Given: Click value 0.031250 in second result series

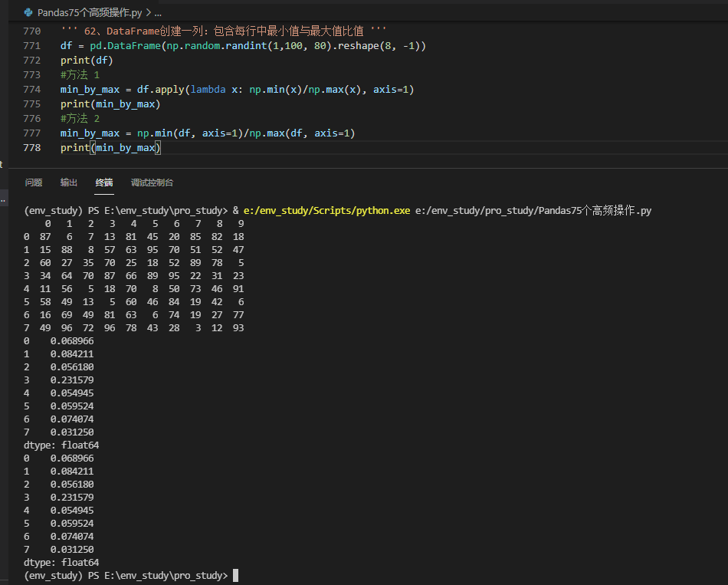Looking at the screenshot, I should (x=72, y=549).
